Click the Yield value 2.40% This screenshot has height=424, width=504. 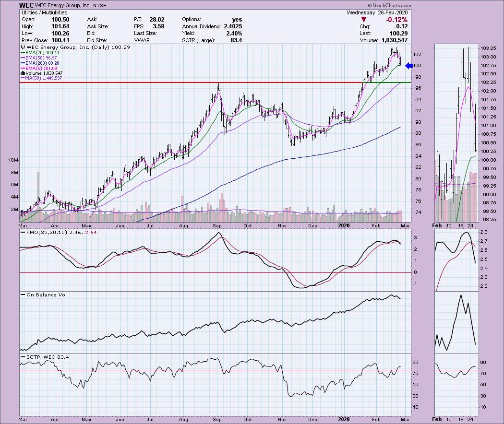(x=234, y=34)
